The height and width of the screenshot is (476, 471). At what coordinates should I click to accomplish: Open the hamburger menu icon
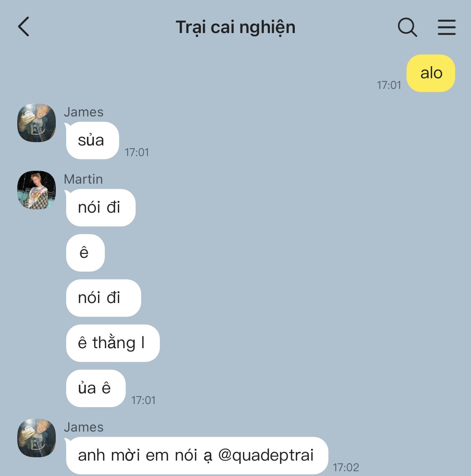tap(446, 27)
